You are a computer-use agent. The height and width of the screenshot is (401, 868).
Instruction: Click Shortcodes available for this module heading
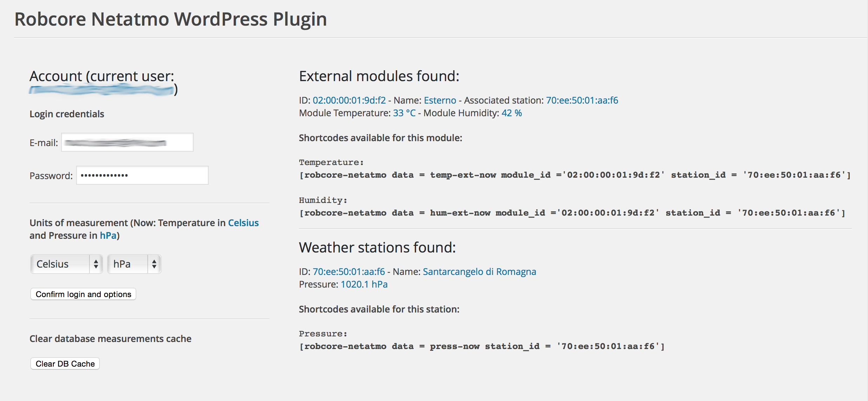click(x=381, y=138)
